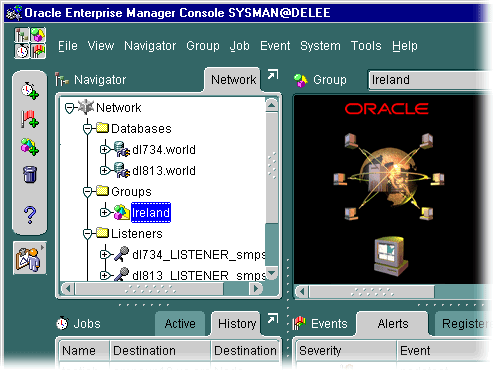Click the dl813.world database icon
The width and height of the screenshot is (498, 375).
122,170
